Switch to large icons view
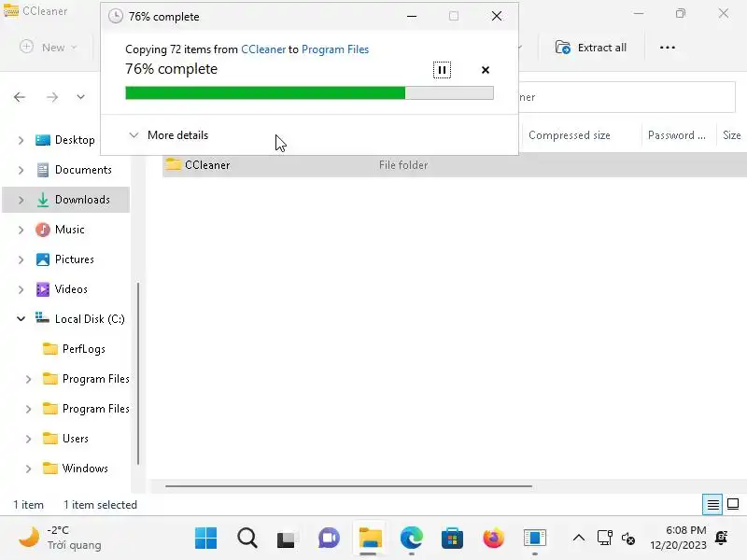This screenshot has width=747, height=560. pos(733,504)
